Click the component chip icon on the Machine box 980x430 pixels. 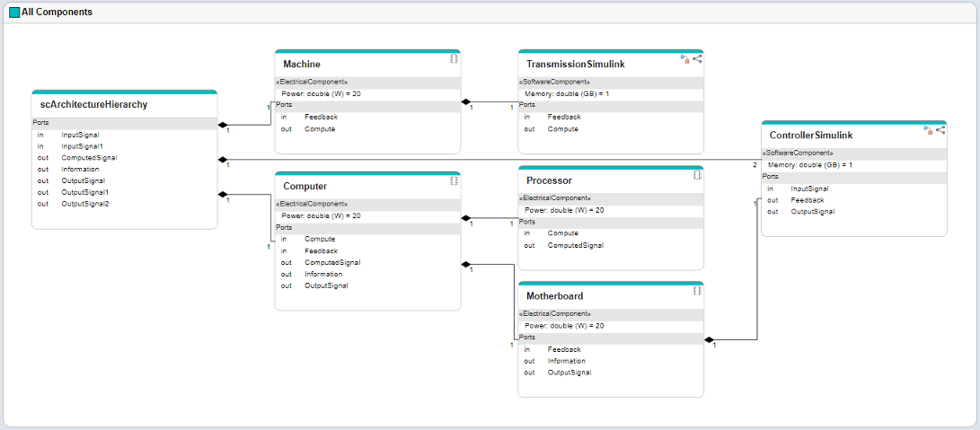click(x=455, y=58)
